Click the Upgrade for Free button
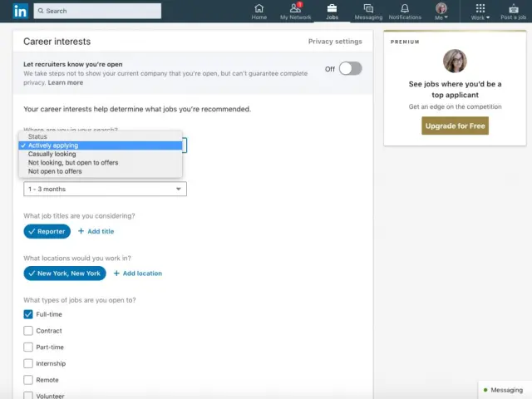The image size is (532, 399). tap(455, 126)
